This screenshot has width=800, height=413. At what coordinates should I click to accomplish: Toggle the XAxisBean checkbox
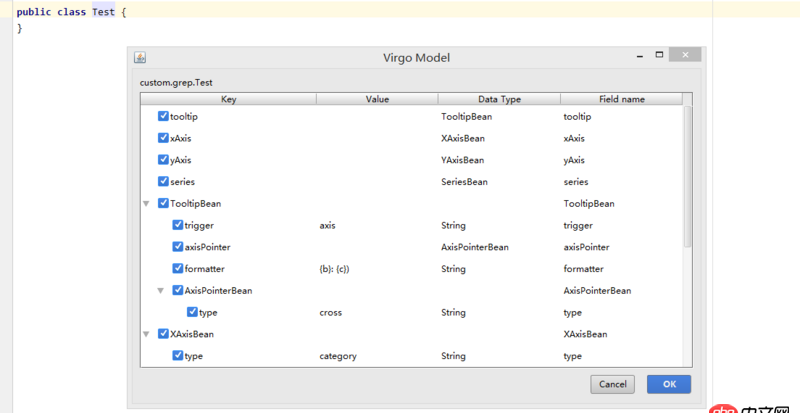pyautogui.click(x=163, y=334)
